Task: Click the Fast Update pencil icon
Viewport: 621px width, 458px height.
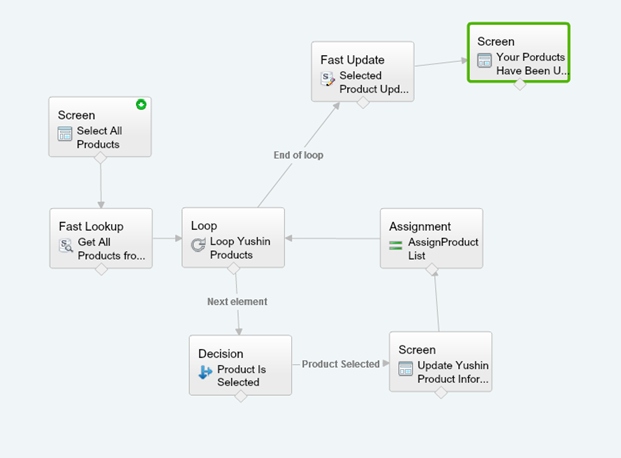Action: tap(328, 79)
